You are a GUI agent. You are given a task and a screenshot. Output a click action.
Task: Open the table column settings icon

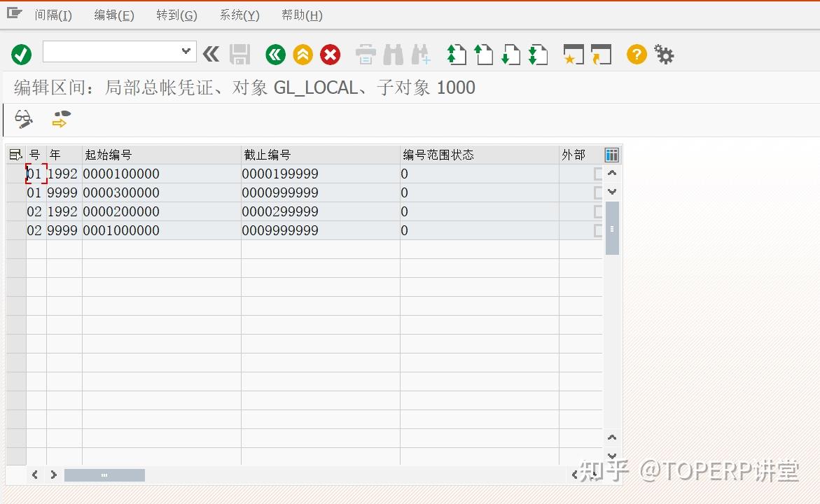click(x=611, y=155)
